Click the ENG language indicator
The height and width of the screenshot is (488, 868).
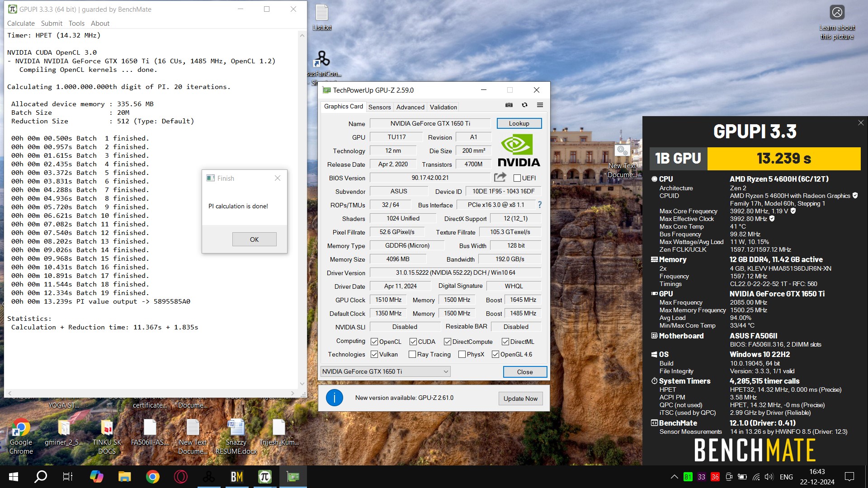[x=786, y=477]
